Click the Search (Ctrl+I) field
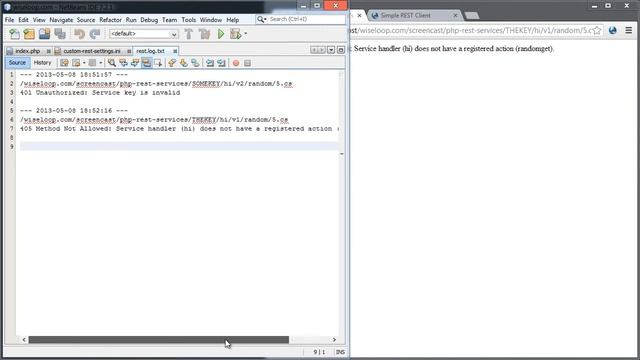 (x=300, y=19)
